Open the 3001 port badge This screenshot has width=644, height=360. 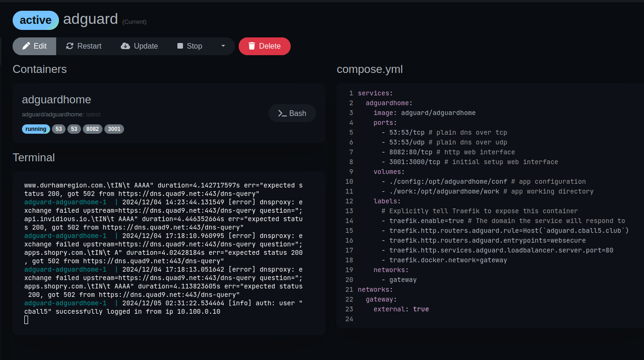coord(114,129)
